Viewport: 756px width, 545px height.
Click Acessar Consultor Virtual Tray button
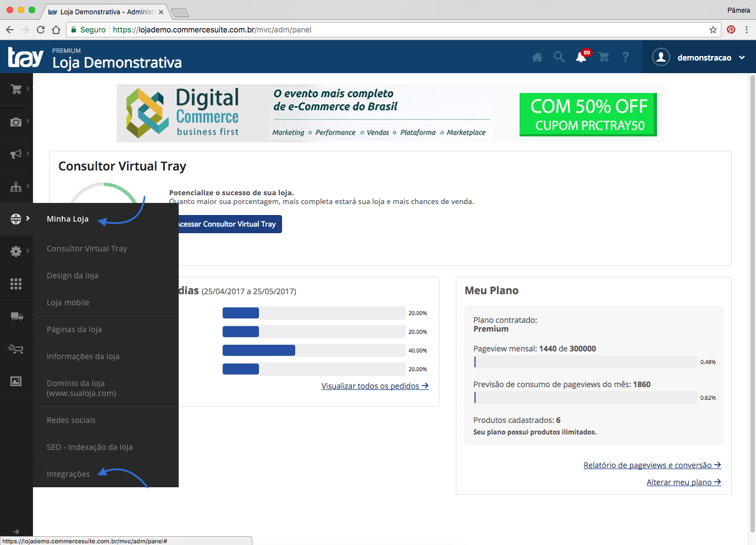pos(230,224)
